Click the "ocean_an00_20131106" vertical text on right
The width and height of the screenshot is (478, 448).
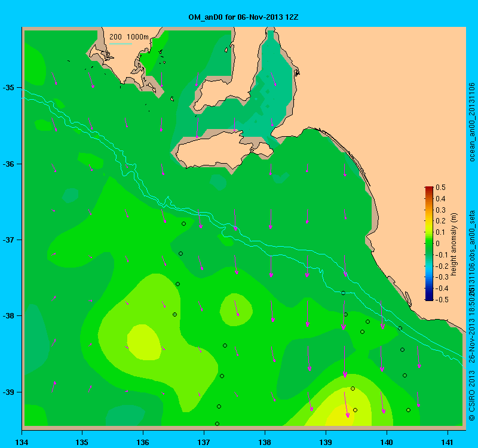pyautogui.click(x=471, y=122)
